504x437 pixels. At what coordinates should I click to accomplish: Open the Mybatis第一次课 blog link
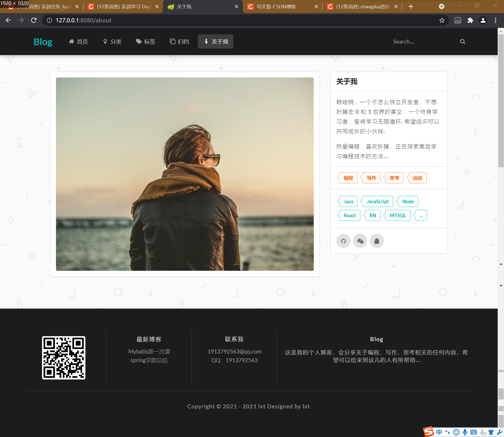pyautogui.click(x=149, y=351)
